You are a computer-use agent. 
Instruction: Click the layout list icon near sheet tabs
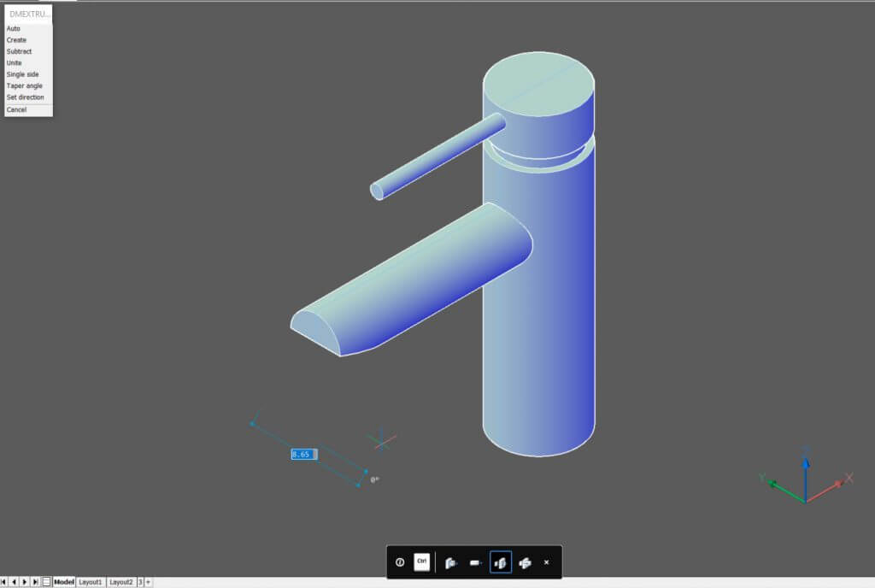pyautogui.click(x=47, y=581)
